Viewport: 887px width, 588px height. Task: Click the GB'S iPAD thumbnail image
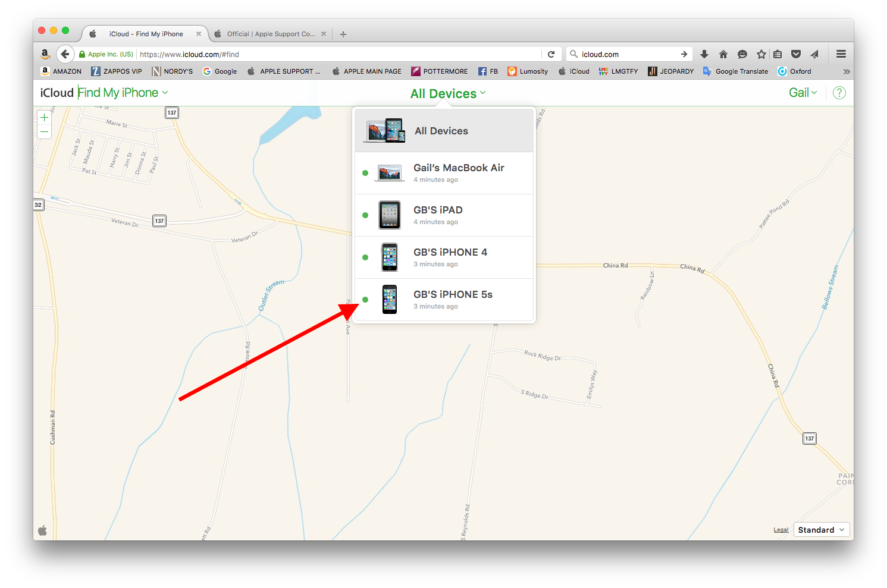[x=390, y=215]
